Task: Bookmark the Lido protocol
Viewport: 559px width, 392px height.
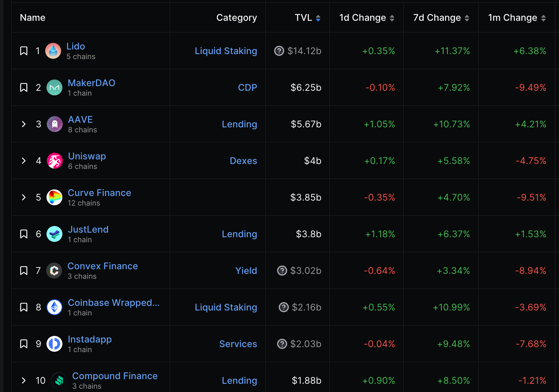Action: (x=24, y=51)
